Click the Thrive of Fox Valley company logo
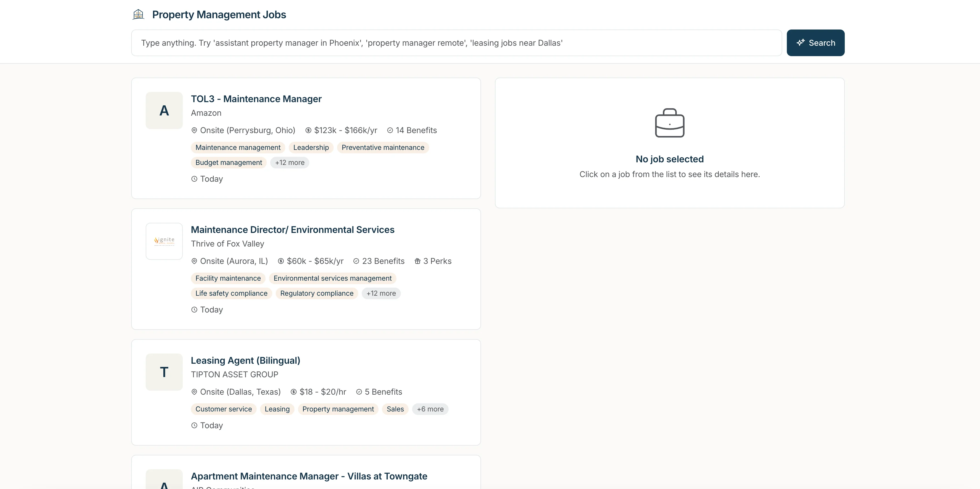The width and height of the screenshot is (980, 489). (164, 241)
